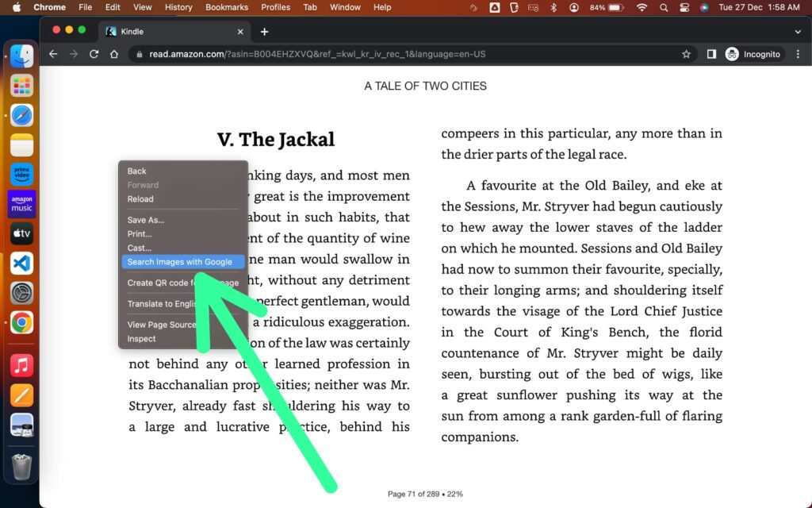Select 'Search Images with Google' from the context menu
This screenshot has height=508, width=812.
183,262
